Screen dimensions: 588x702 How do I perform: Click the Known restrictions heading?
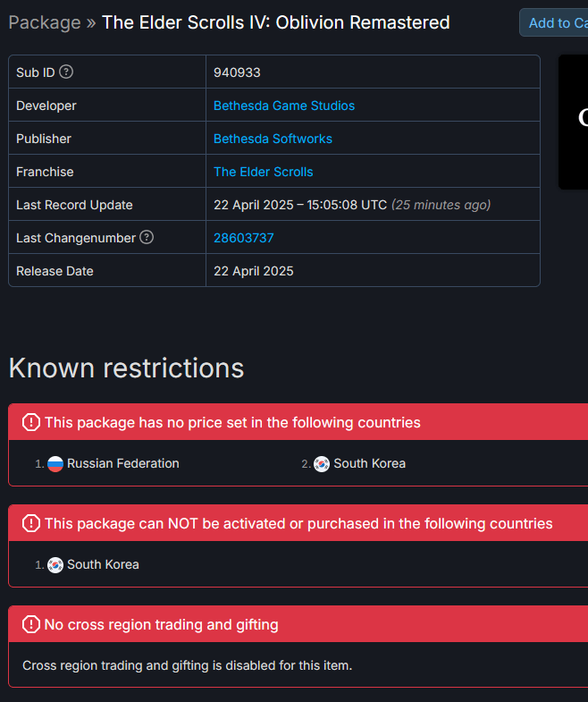coord(126,368)
